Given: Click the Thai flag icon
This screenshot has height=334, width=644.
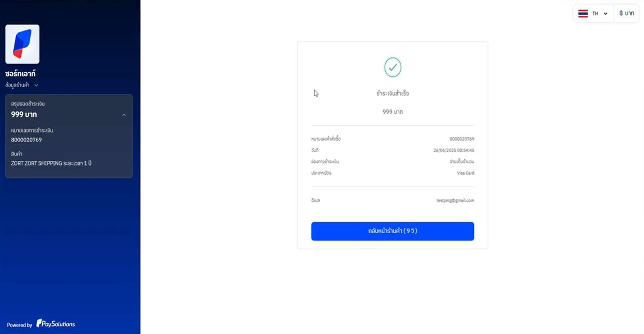Looking at the screenshot, I should pos(583,13).
